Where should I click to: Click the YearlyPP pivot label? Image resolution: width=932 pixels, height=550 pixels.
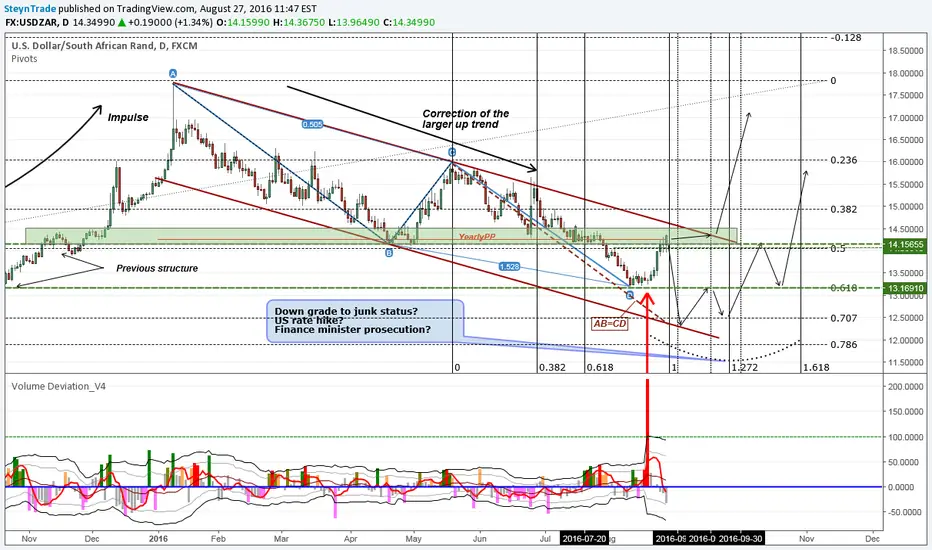[x=477, y=237]
